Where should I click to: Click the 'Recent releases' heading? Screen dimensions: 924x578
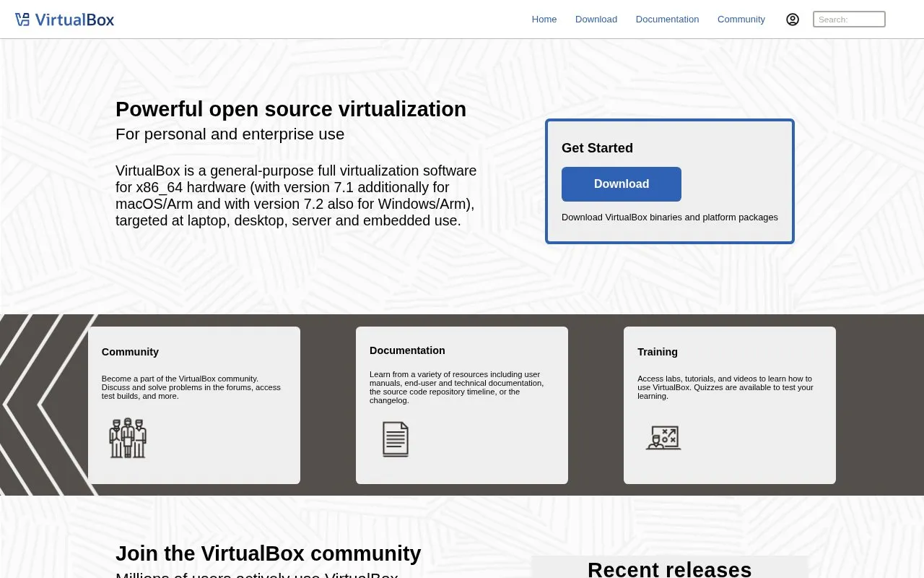point(670,569)
